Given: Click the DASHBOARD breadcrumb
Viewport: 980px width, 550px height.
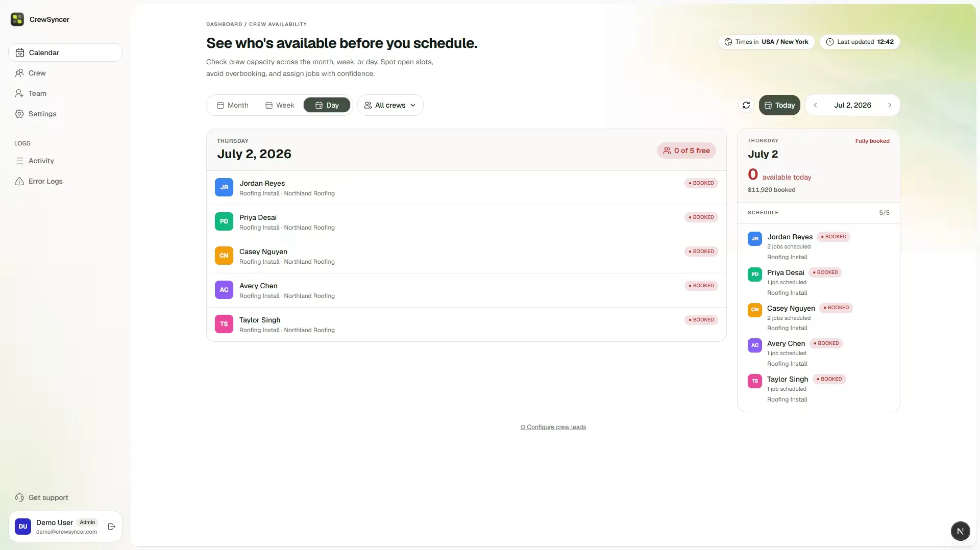Looking at the screenshot, I should click(224, 24).
